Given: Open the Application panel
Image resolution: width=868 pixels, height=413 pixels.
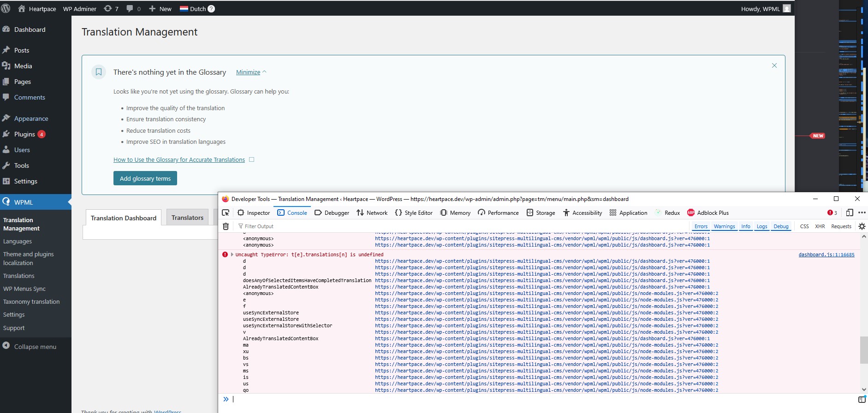Looking at the screenshot, I should click(x=628, y=212).
